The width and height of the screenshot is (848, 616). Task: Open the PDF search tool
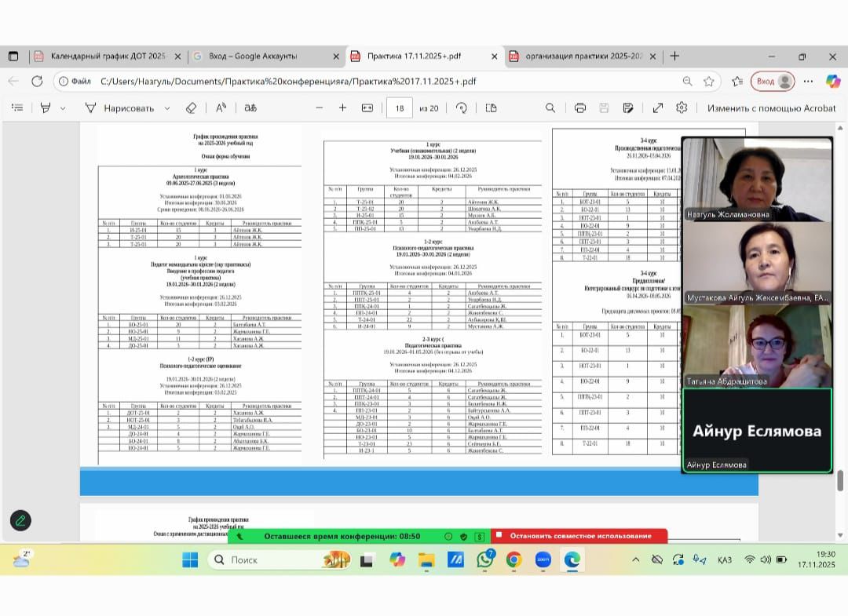550,108
